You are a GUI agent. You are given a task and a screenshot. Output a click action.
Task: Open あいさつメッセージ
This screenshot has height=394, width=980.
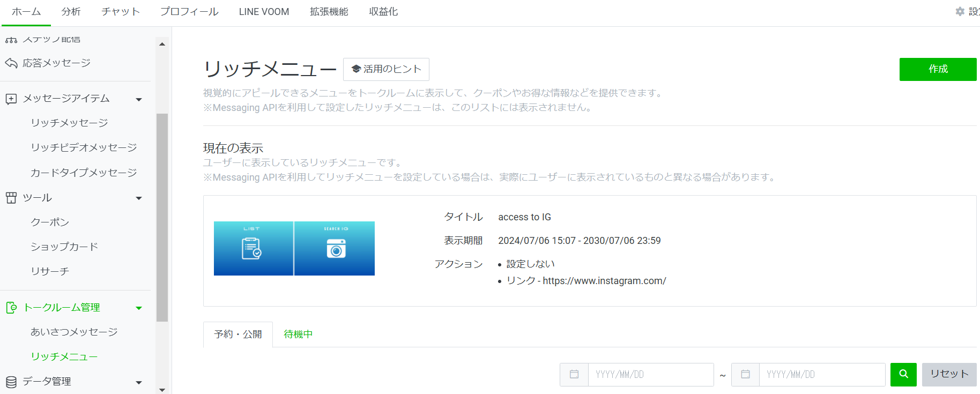74,332
